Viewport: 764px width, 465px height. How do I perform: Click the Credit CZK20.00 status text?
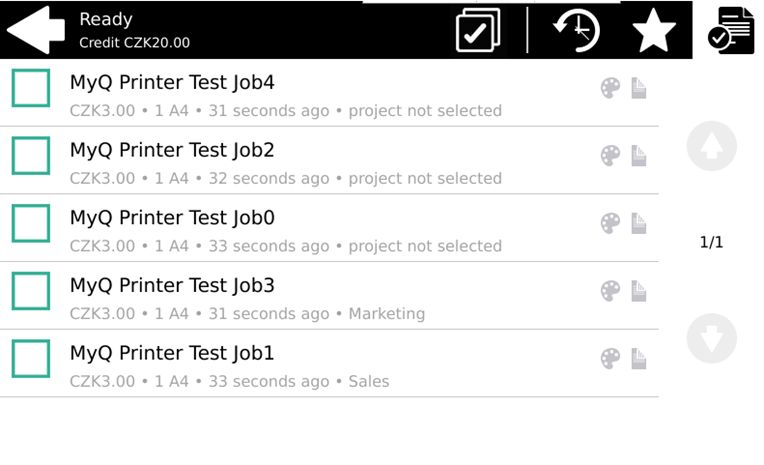pos(134,43)
